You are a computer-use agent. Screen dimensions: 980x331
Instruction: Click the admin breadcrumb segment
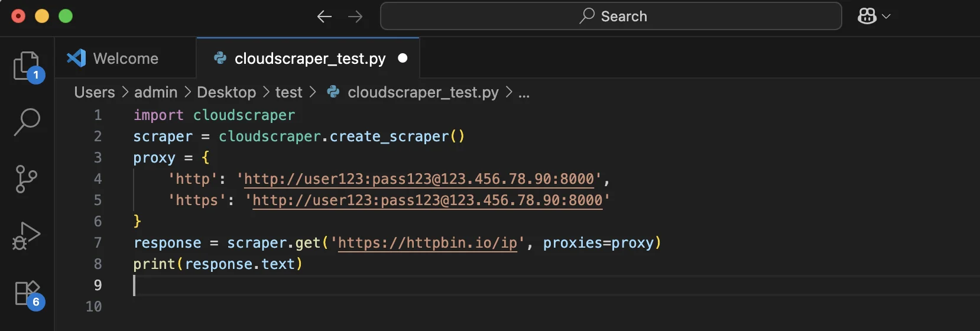[x=155, y=92]
